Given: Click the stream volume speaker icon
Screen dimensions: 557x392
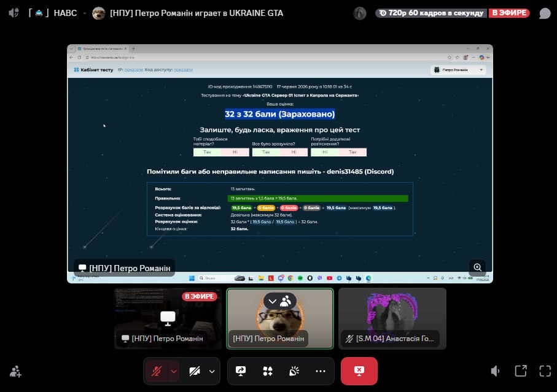Looking at the screenshot, I should click(x=495, y=371).
